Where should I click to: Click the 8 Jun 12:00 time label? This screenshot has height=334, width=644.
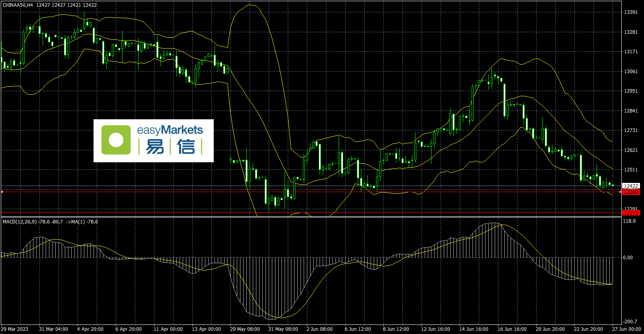tap(396, 329)
